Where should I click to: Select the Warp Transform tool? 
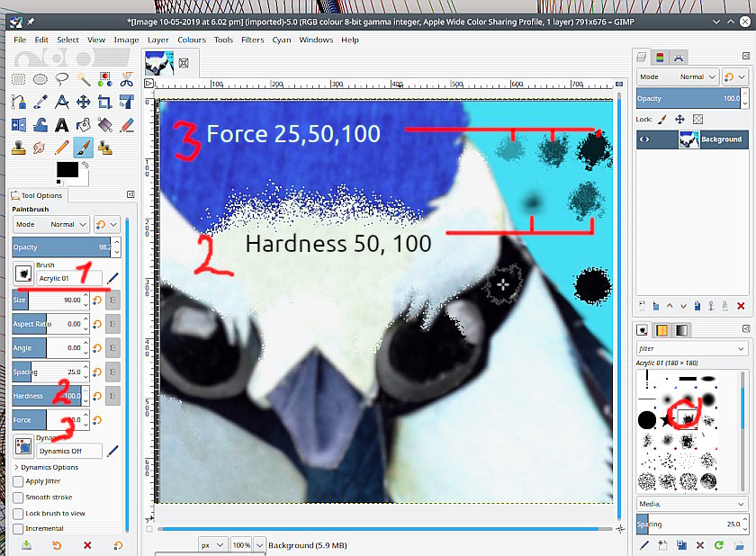[x=40, y=125]
